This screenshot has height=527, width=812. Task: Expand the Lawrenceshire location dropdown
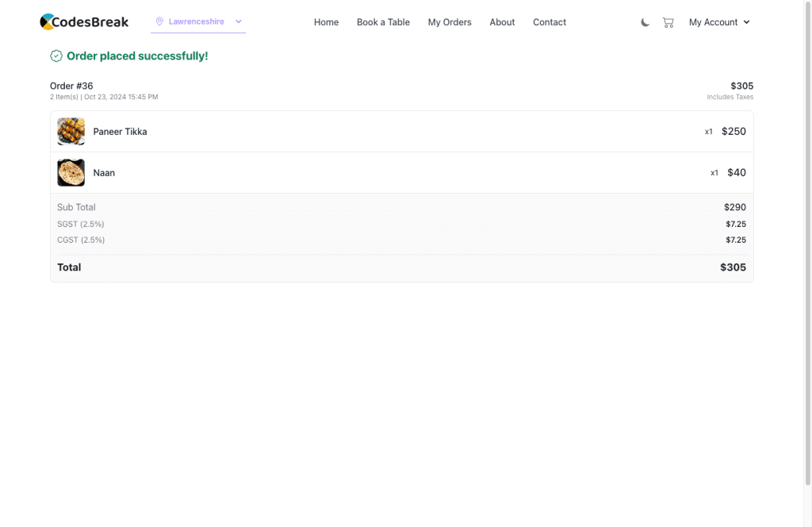(238, 21)
